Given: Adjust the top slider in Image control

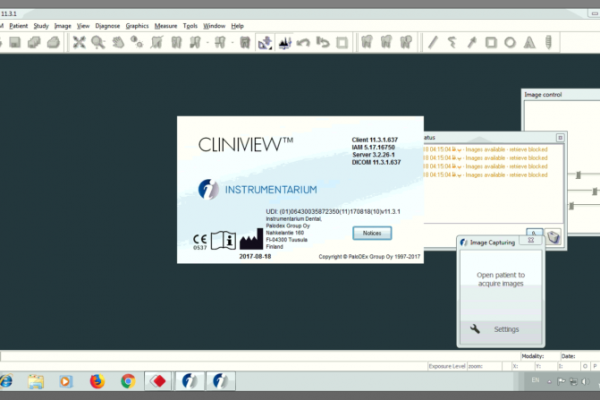Looking at the screenshot, I should (580, 174).
